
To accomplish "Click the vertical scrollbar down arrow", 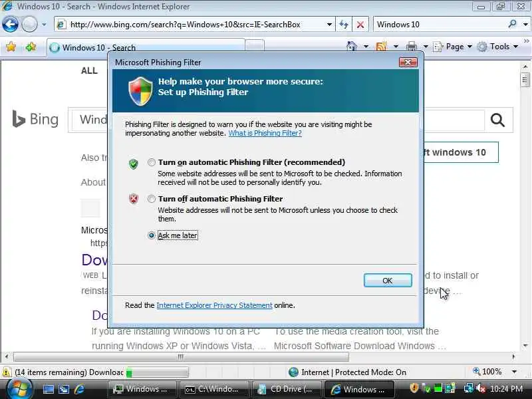I will point(525,346).
